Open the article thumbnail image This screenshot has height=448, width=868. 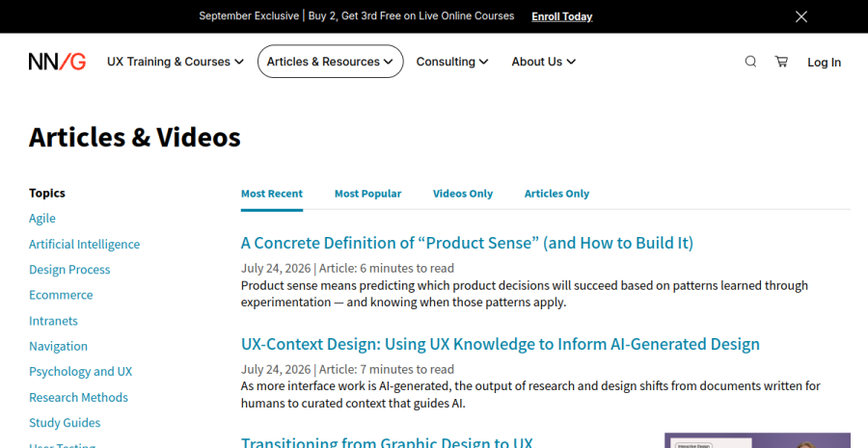point(757,440)
